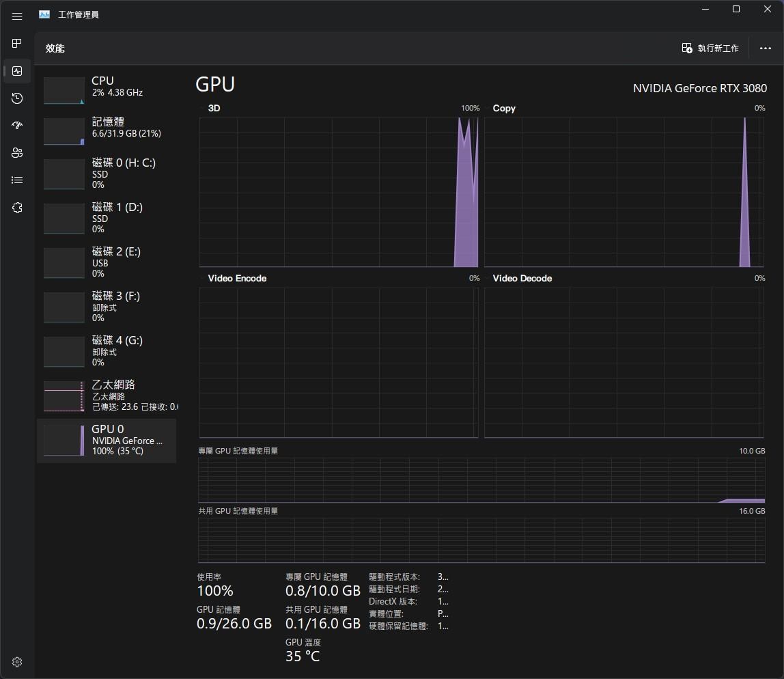
Task: Click the 專屬 GPU 記憶體使用量 graph
Action: coord(481,481)
